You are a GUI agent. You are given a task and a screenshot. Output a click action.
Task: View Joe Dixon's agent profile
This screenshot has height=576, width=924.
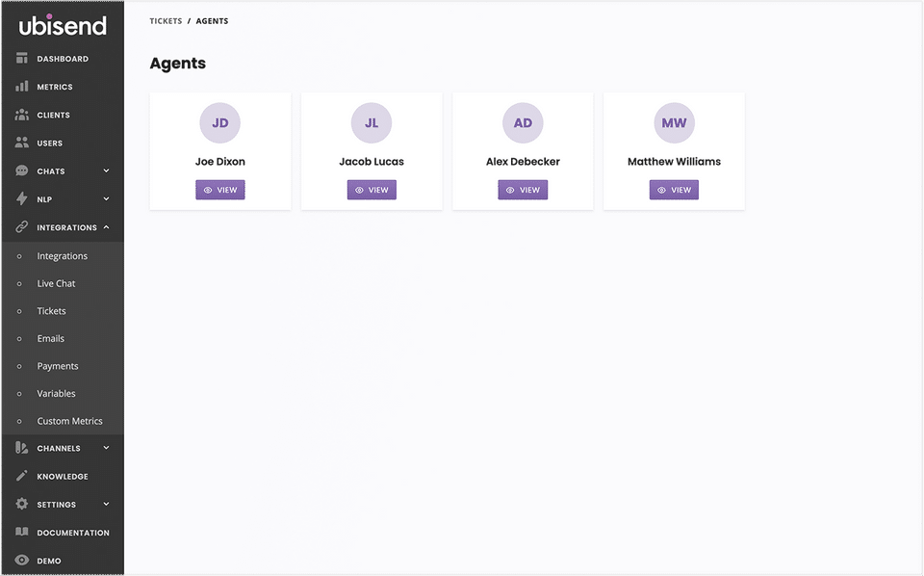[x=220, y=190]
